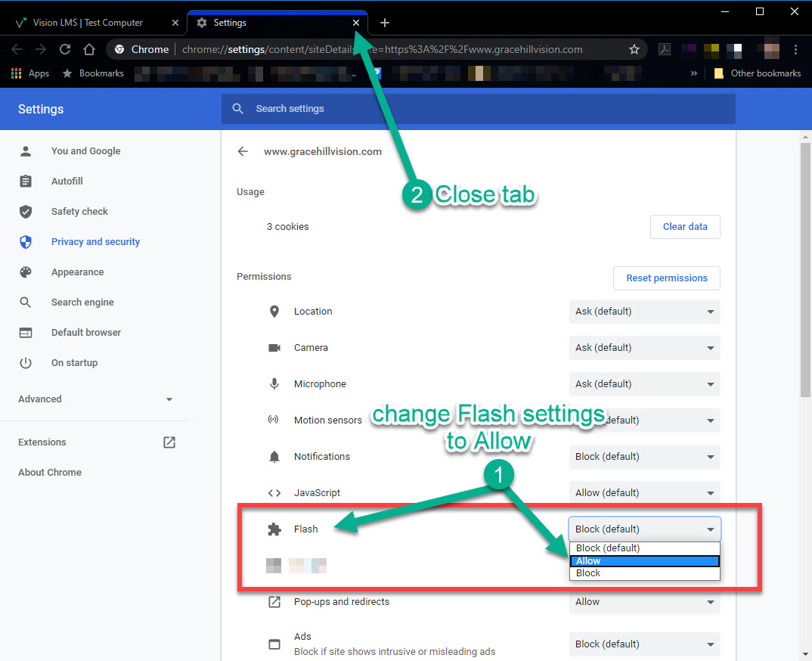Select Block (default) in the Flash list
Screen dimensions: 812x661
(x=644, y=548)
